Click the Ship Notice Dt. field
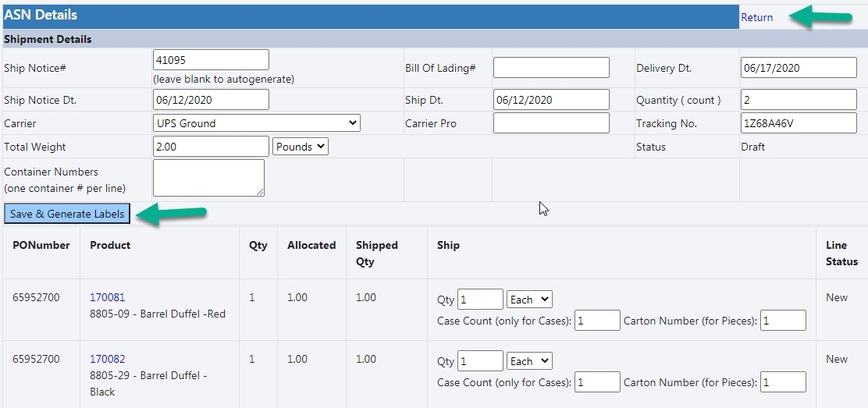 211,100
